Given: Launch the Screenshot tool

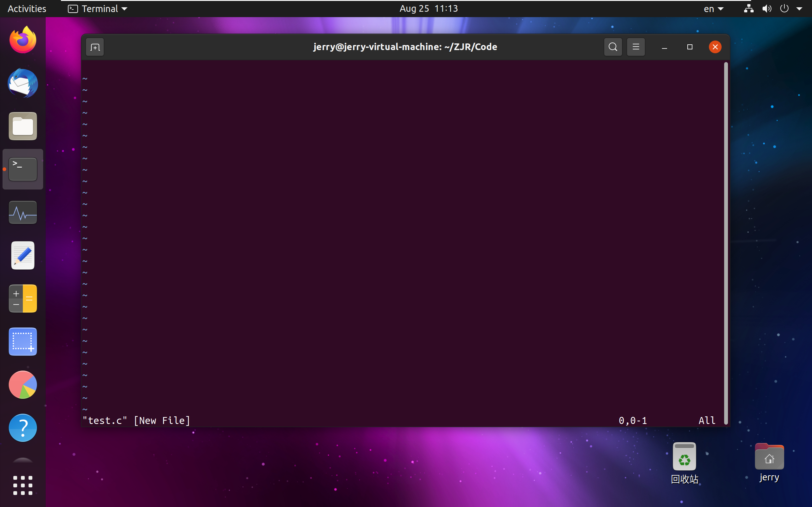Looking at the screenshot, I should [23, 341].
